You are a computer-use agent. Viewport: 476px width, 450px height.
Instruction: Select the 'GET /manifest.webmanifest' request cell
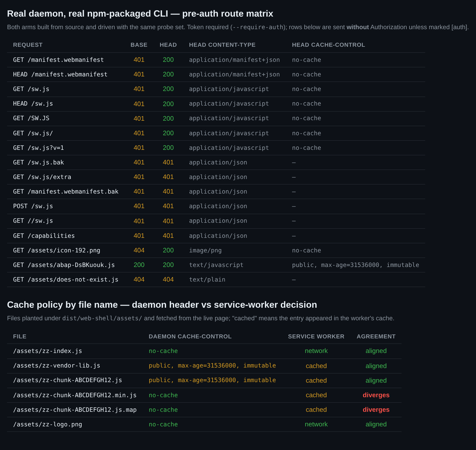(x=58, y=60)
